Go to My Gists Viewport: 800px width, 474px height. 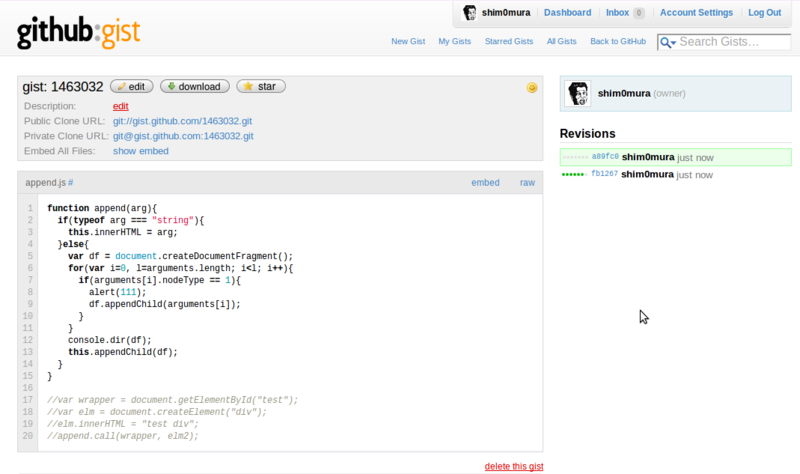455,41
